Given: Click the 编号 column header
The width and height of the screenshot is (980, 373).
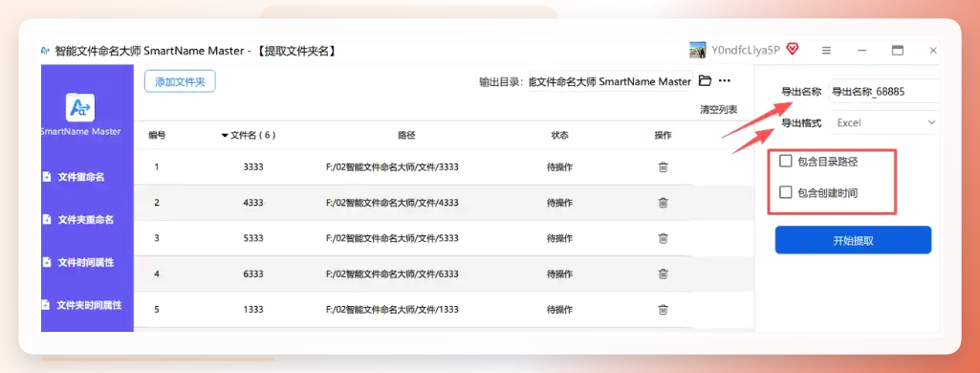Looking at the screenshot, I should click(x=157, y=135).
